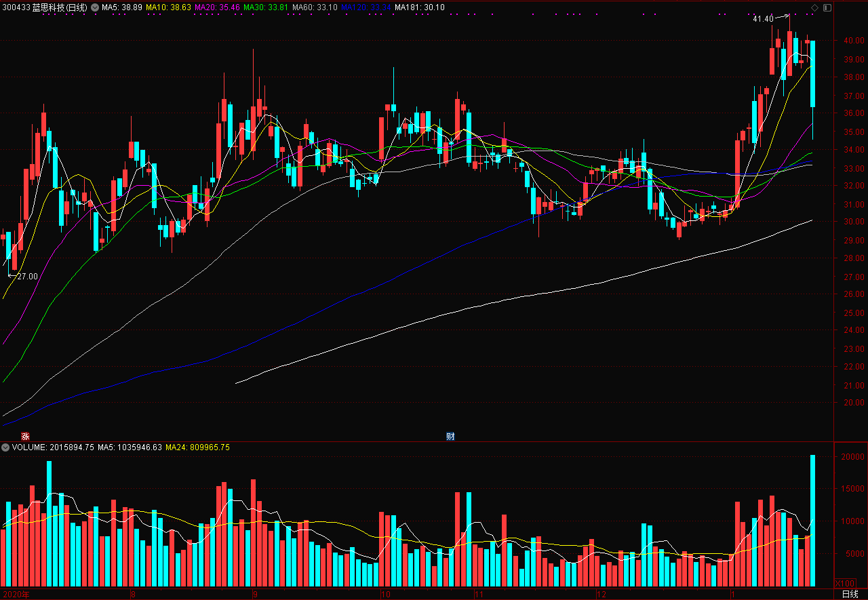The image size is (868, 600).
Task: Open the MA indicator dropdown beside 蓝思科技(日线)
Action: point(94,7)
